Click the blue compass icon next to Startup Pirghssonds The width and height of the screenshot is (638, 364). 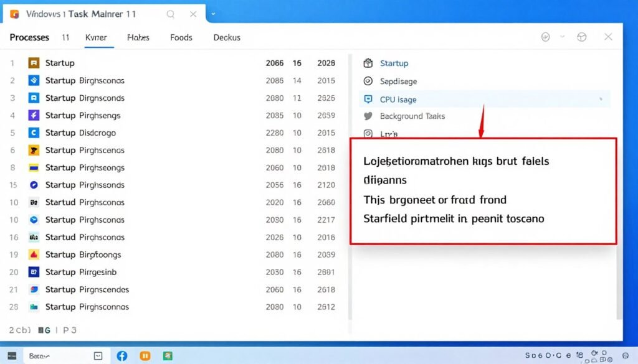click(x=34, y=185)
